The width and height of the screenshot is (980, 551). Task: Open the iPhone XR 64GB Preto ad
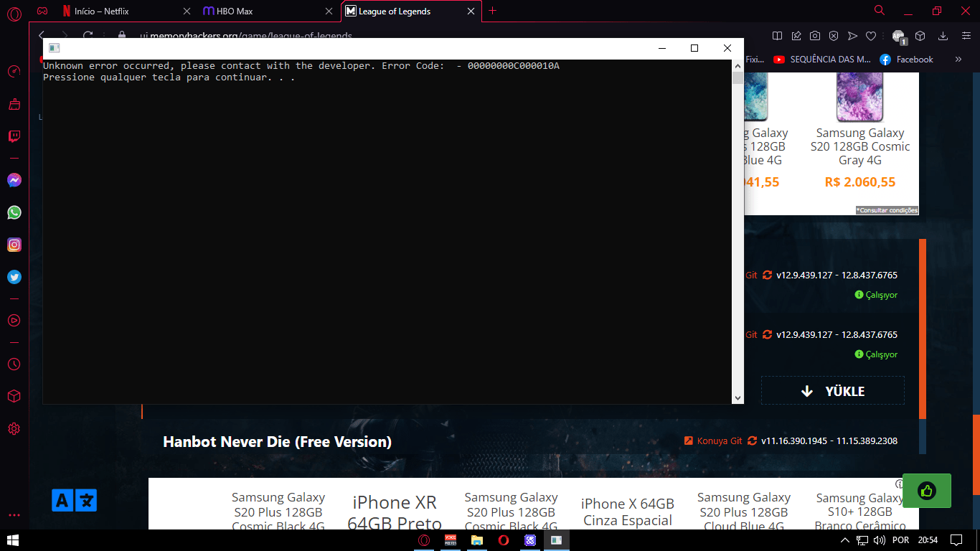pos(395,512)
